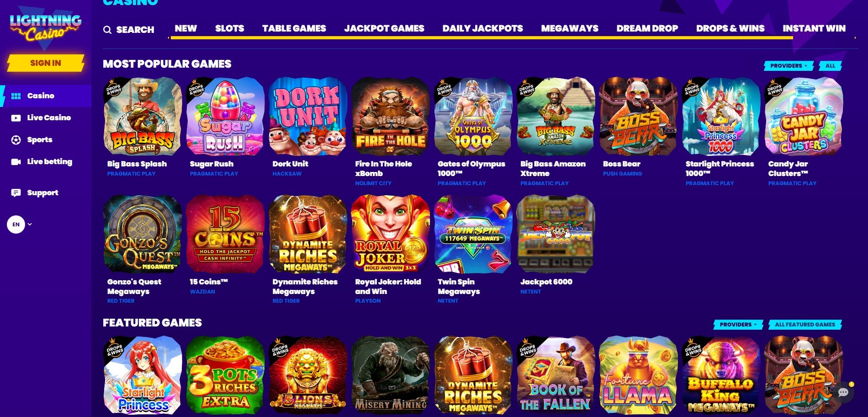Expand the EN language selector
Viewport: 868px width, 417px height.
point(20,225)
